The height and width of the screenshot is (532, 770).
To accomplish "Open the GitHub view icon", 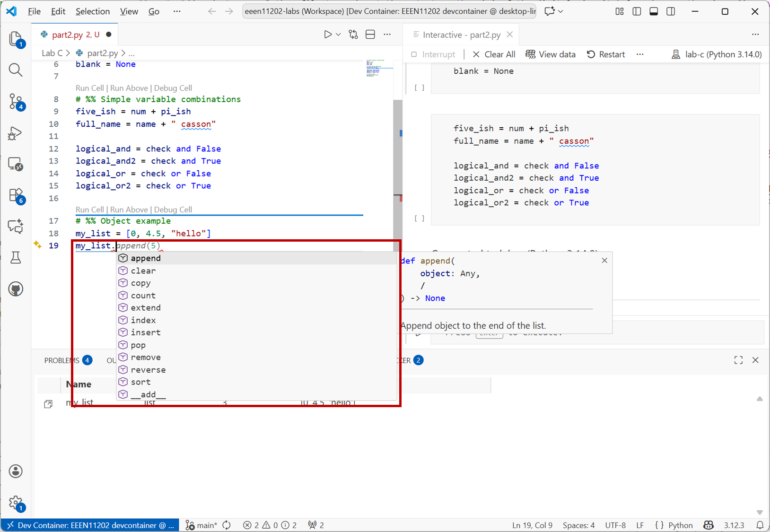I will click(x=16, y=289).
